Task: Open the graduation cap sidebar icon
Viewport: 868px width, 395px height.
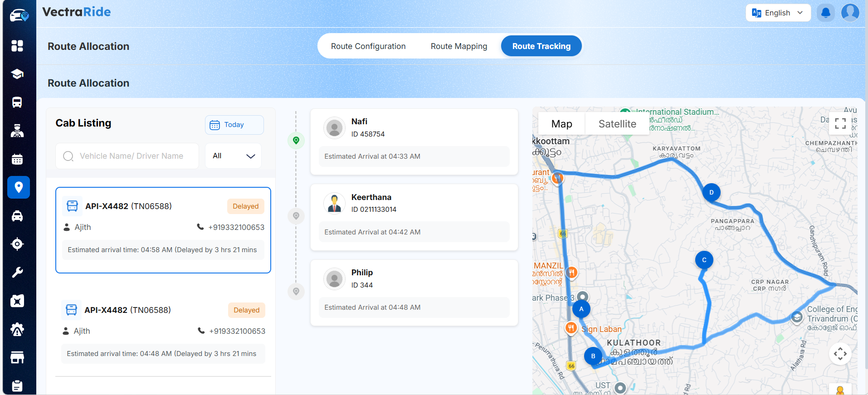Action: pyautogui.click(x=17, y=74)
